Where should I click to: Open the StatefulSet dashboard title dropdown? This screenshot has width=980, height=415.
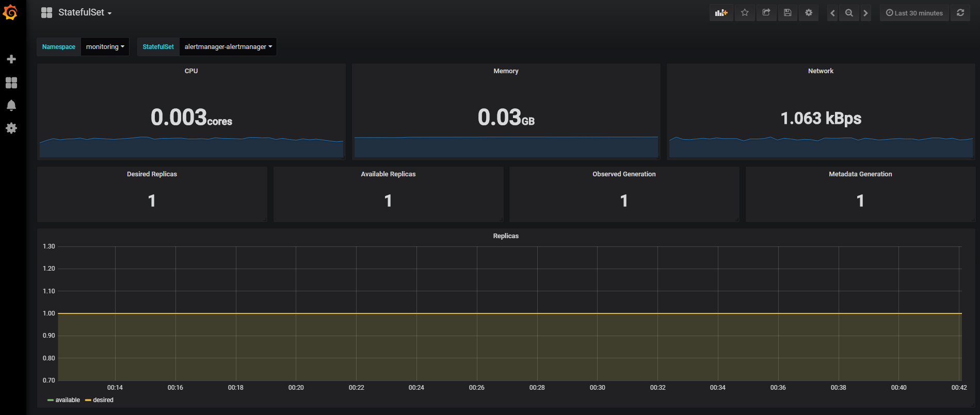pyautogui.click(x=85, y=12)
